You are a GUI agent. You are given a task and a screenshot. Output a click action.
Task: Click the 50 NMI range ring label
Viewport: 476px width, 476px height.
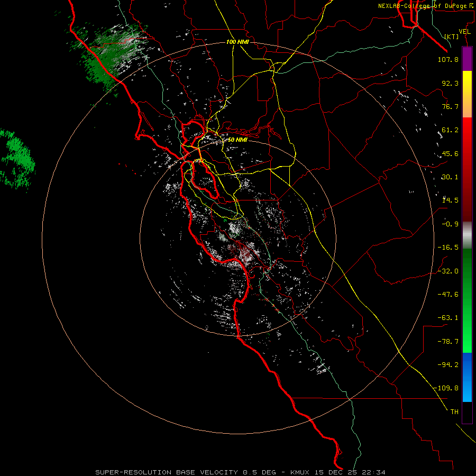point(237,140)
